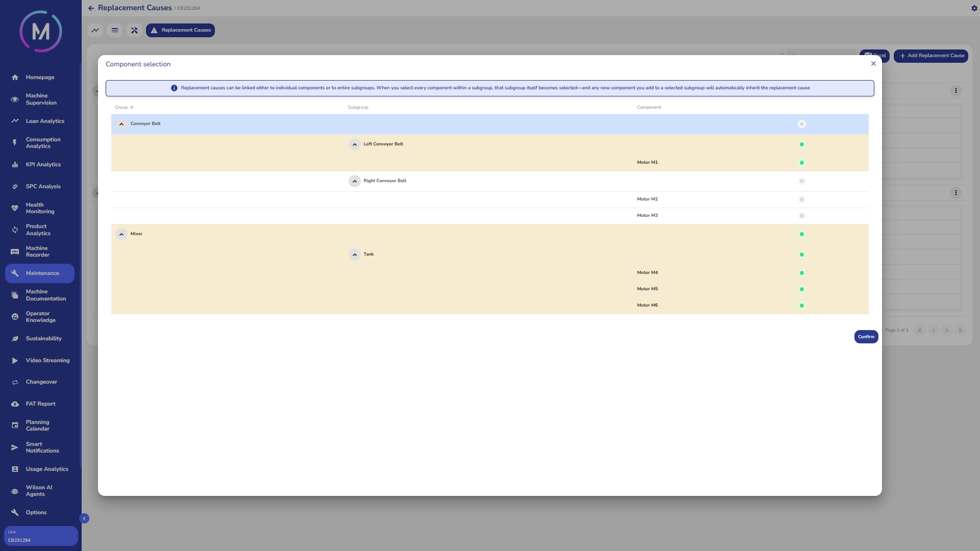Image resolution: width=980 pixels, height=551 pixels.
Task: Select the Motor M2 component radio
Action: click(x=801, y=199)
